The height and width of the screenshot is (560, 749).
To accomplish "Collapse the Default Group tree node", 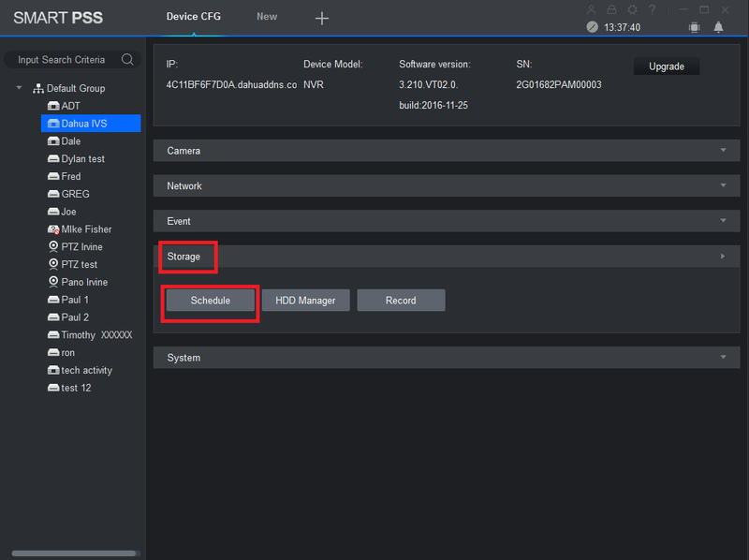I will pos(19,88).
